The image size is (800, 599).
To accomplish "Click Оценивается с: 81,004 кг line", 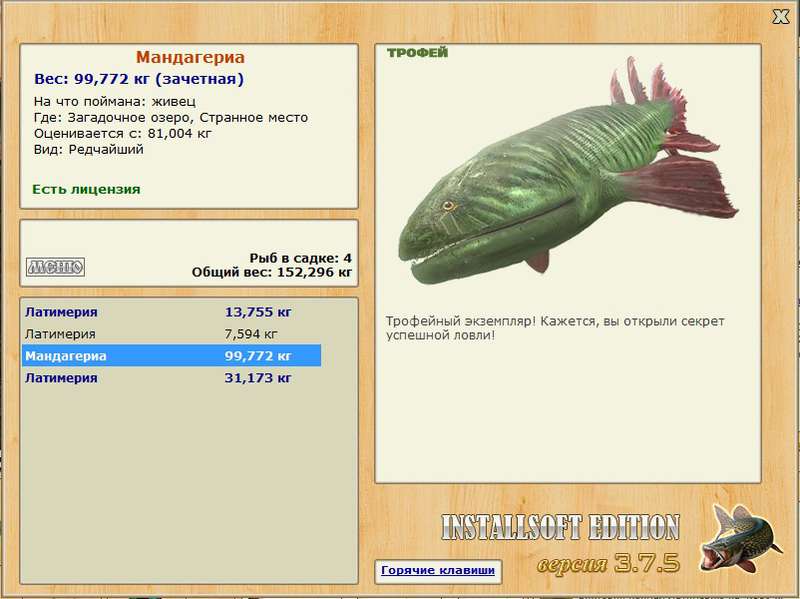I will coord(122,134).
